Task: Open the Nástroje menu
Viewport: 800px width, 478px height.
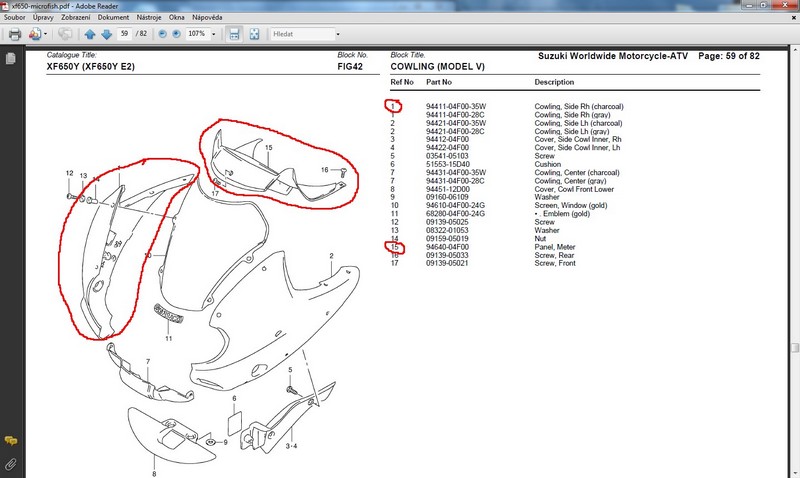Action: pyautogui.click(x=149, y=17)
